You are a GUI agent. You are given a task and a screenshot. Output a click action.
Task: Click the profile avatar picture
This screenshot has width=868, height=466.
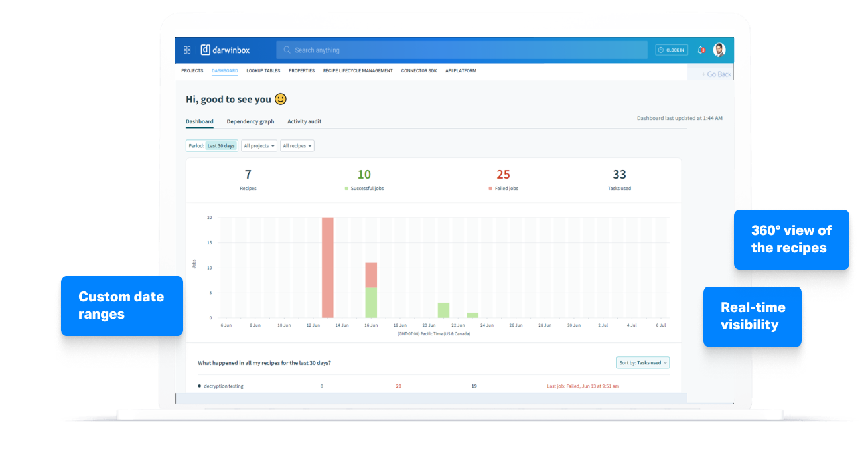pos(719,50)
